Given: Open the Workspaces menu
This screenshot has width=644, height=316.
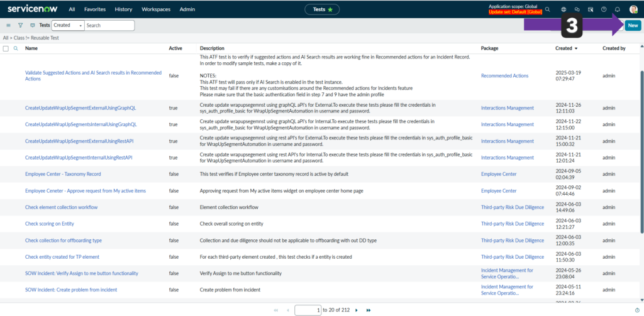Looking at the screenshot, I should pyautogui.click(x=155, y=9).
